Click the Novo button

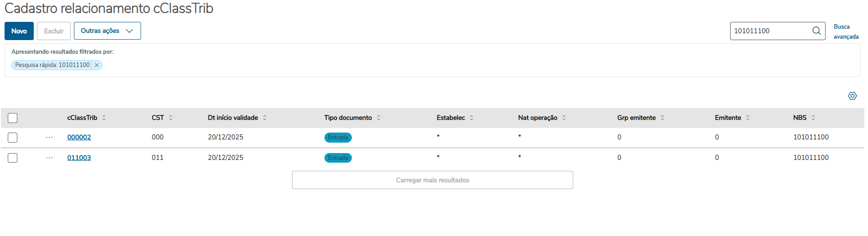[19, 31]
